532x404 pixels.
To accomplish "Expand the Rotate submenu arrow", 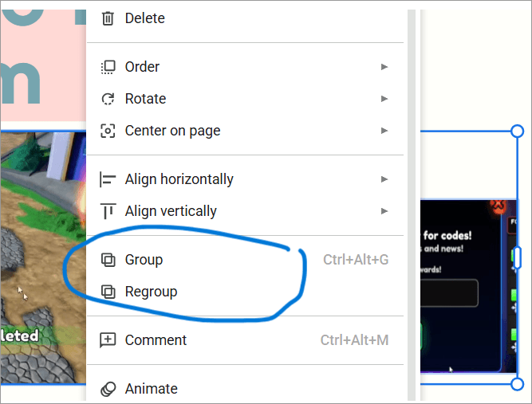I will click(384, 99).
